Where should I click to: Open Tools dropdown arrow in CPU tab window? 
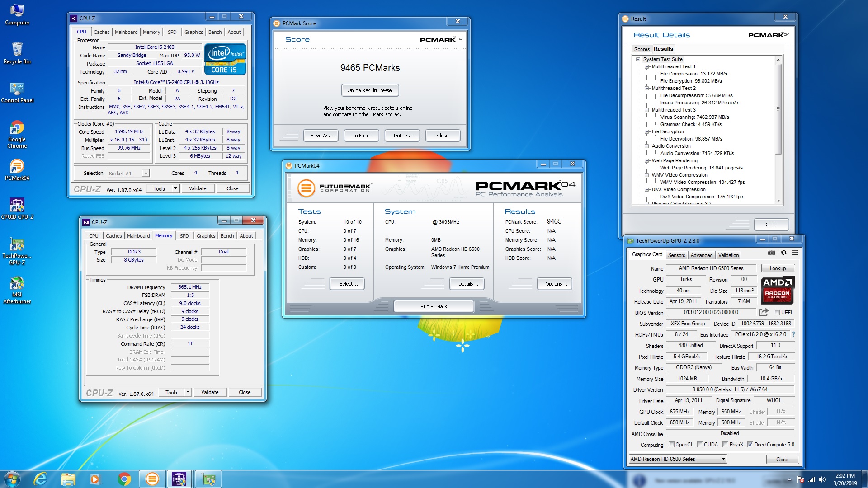pyautogui.click(x=175, y=188)
